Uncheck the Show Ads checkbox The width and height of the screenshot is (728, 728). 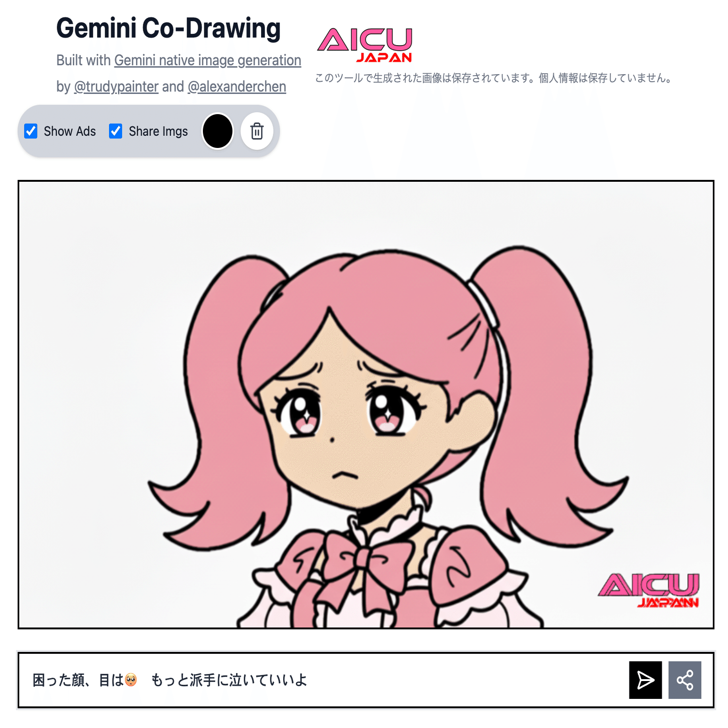31,131
